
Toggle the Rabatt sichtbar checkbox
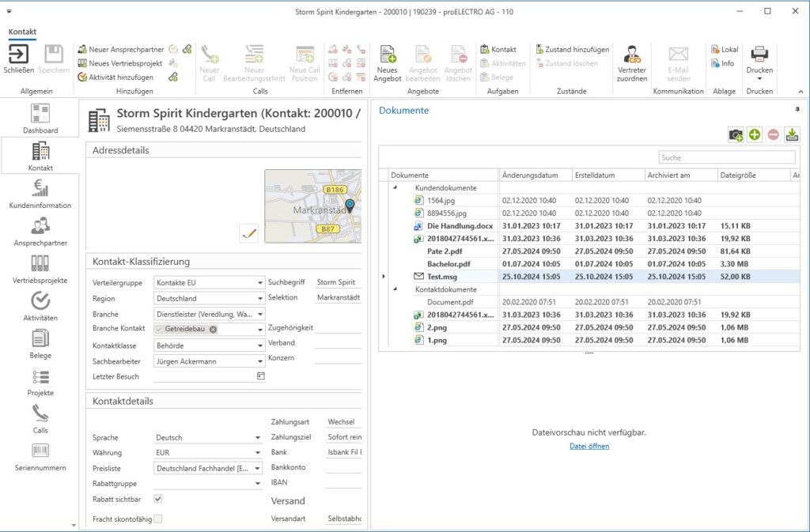pyautogui.click(x=158, y=499)
